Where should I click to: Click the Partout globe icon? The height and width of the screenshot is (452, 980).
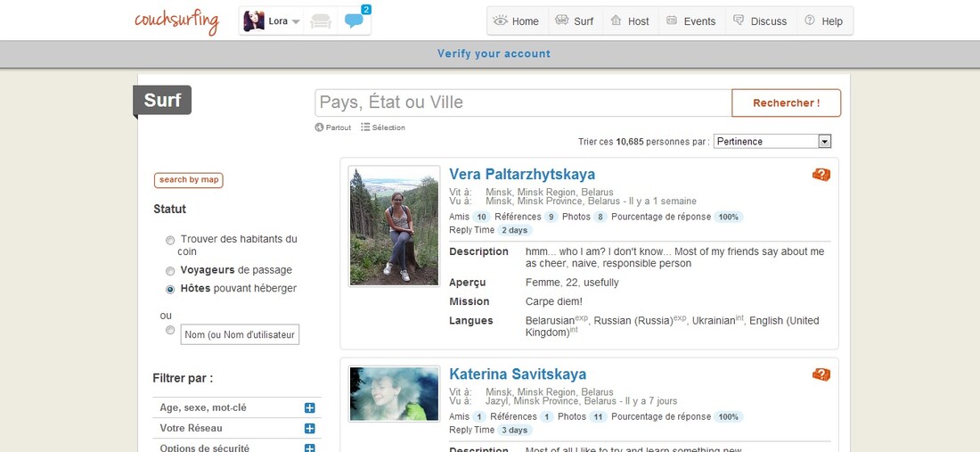[x=320, y=127]
